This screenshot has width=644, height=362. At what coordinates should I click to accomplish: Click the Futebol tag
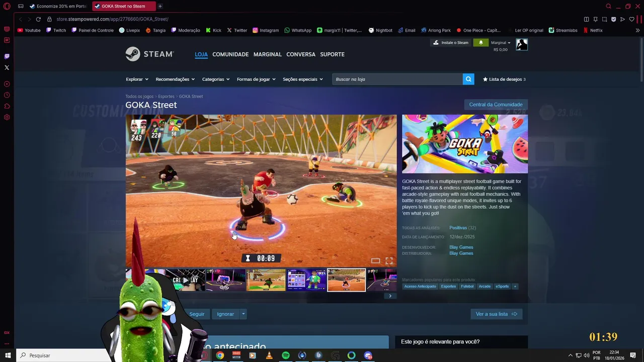tap(467, 286)
